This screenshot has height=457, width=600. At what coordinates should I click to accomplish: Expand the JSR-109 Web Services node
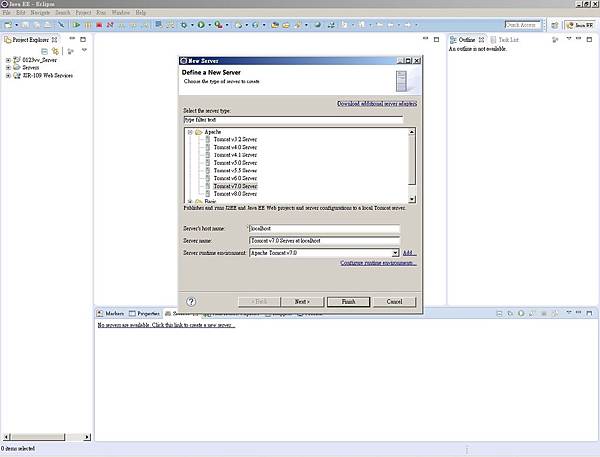pyautogui.click(x=8, y=76)
